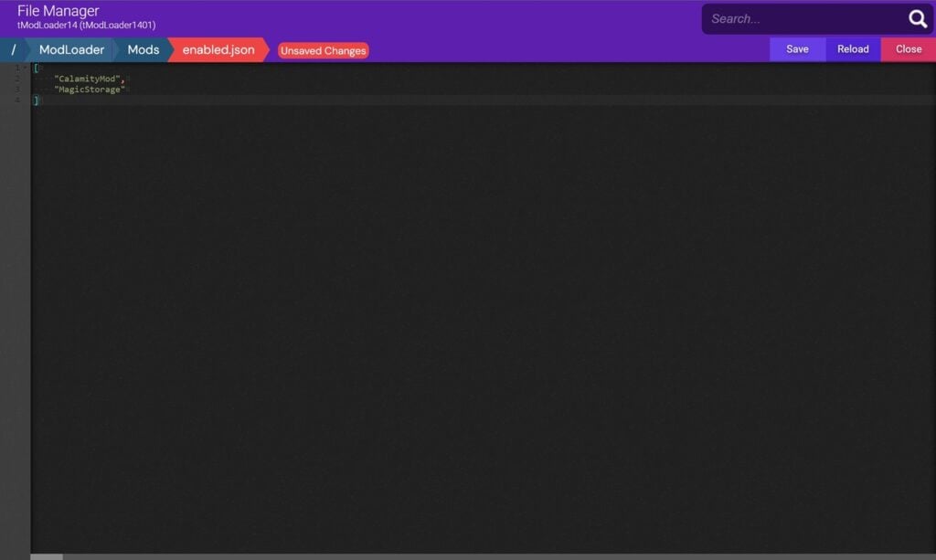
Task: Select the enabled.json breadcrumb tab
Action: pos(218,50)
